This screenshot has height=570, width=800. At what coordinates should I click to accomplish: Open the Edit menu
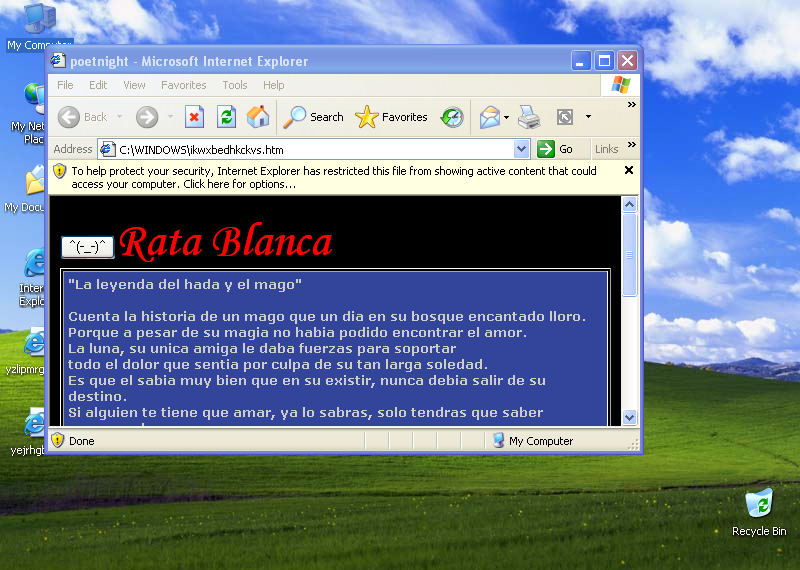click(98, 85)
